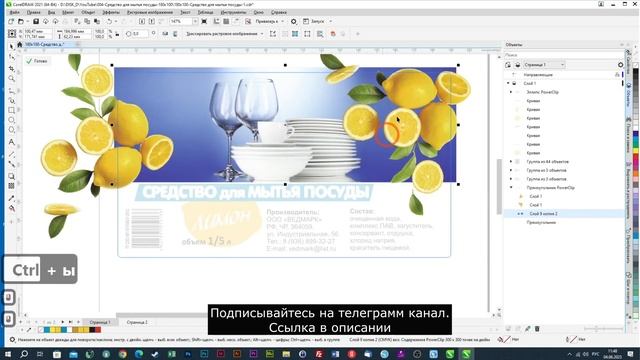Open Chrome from the taskbar
This screenshot has height=360, width=640.
click(x=122, y=354)
